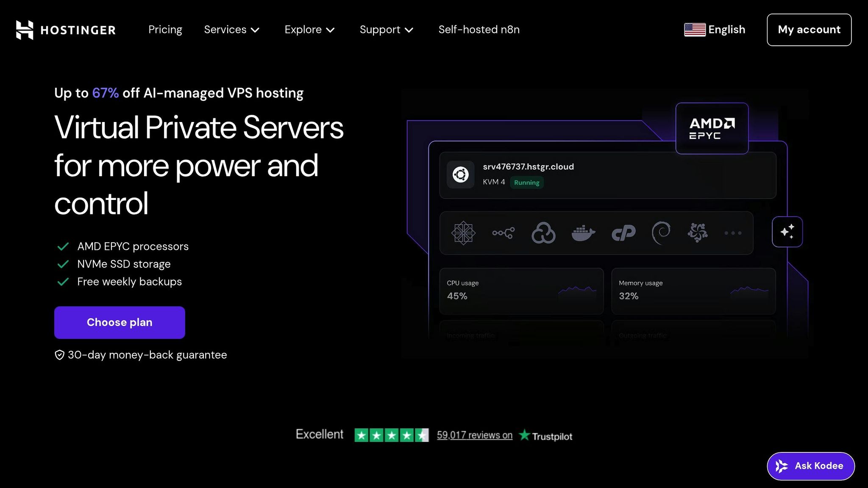
Task: Open the My account button
Action: click(x=809, y=30)
